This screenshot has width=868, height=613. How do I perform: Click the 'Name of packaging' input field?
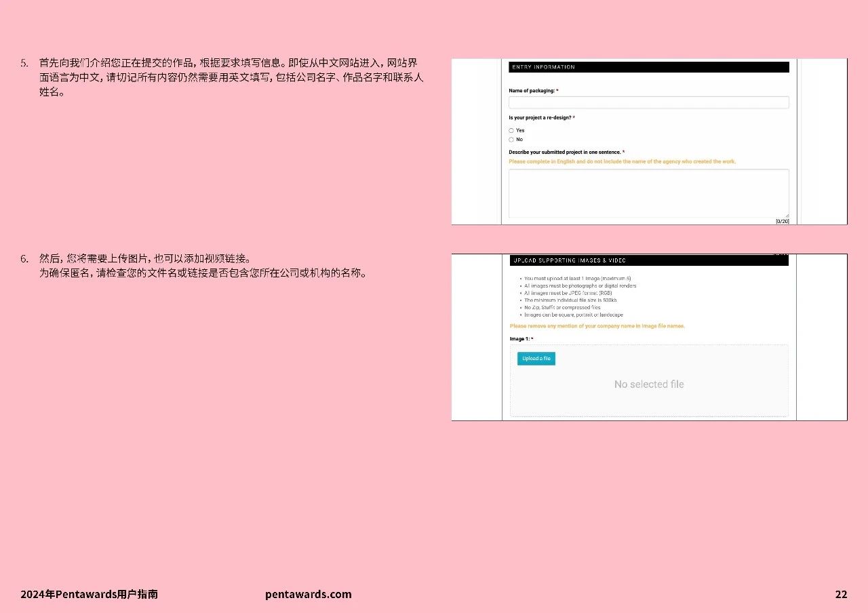[x=648, y=102]
